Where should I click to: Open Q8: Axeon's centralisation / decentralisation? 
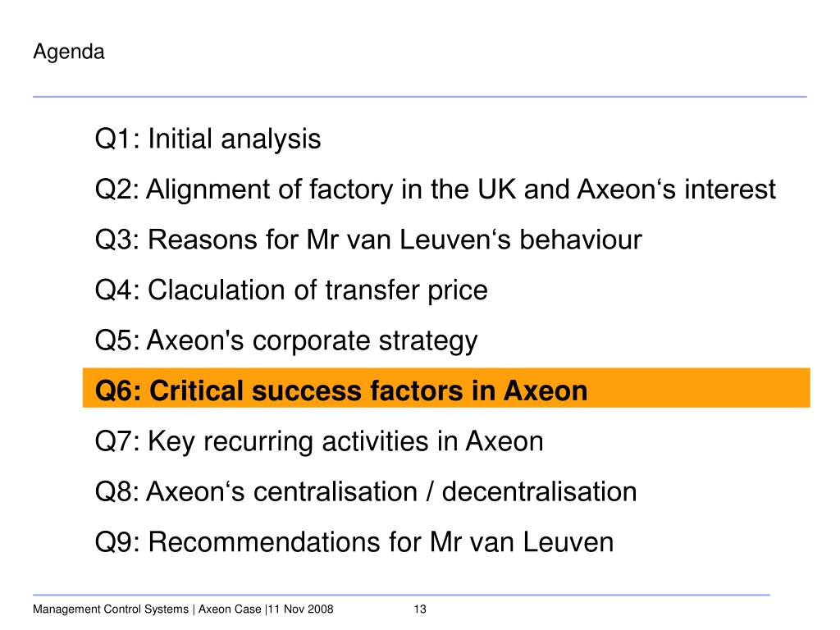point(366,492)
